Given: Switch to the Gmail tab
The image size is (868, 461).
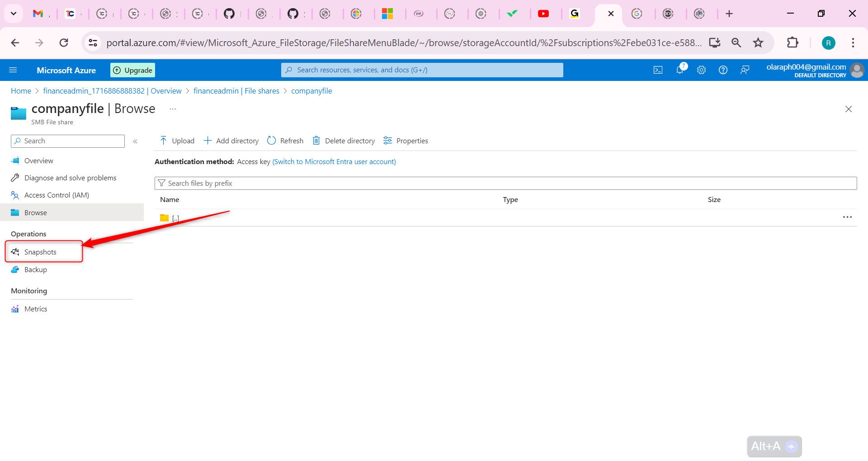Looking at the screenshot, I should click(x=38, y=14).
